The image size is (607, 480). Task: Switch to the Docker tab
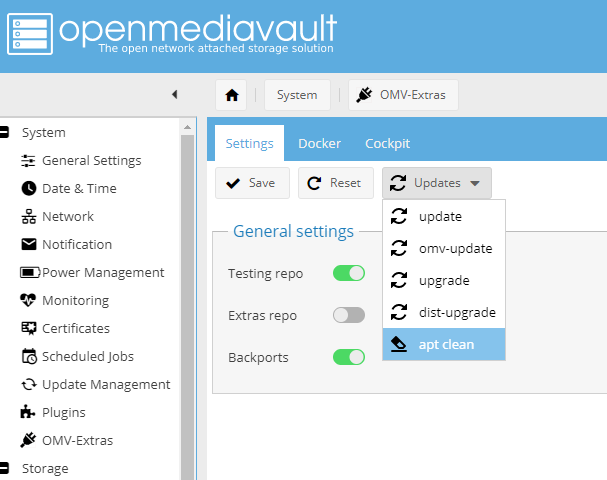319,144
